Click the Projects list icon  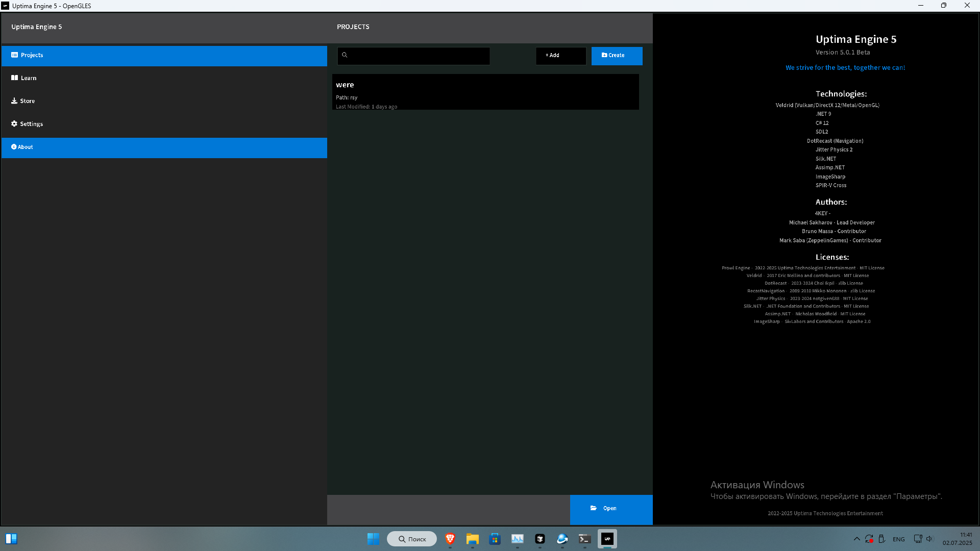(x=14, y=55)
